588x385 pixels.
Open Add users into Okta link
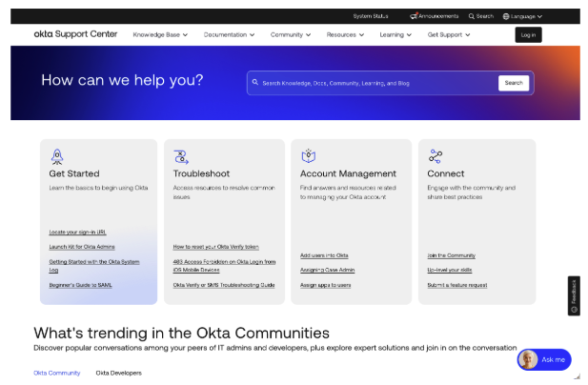(324, 255)
